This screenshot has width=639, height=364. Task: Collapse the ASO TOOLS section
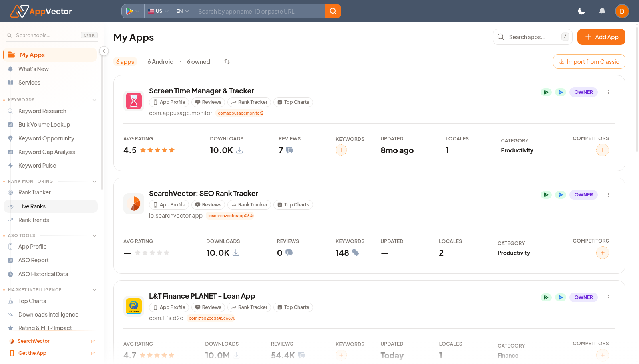(94, 235)
